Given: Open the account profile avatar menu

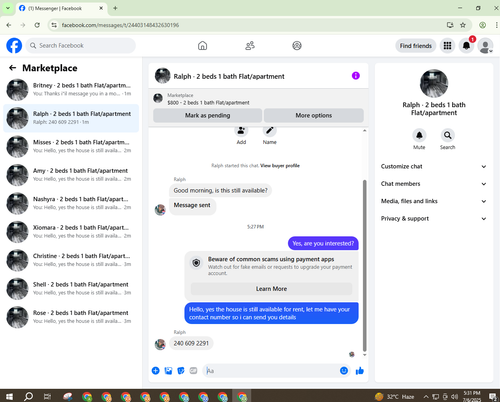Looking at the screenshot, I should click(485, 46).
